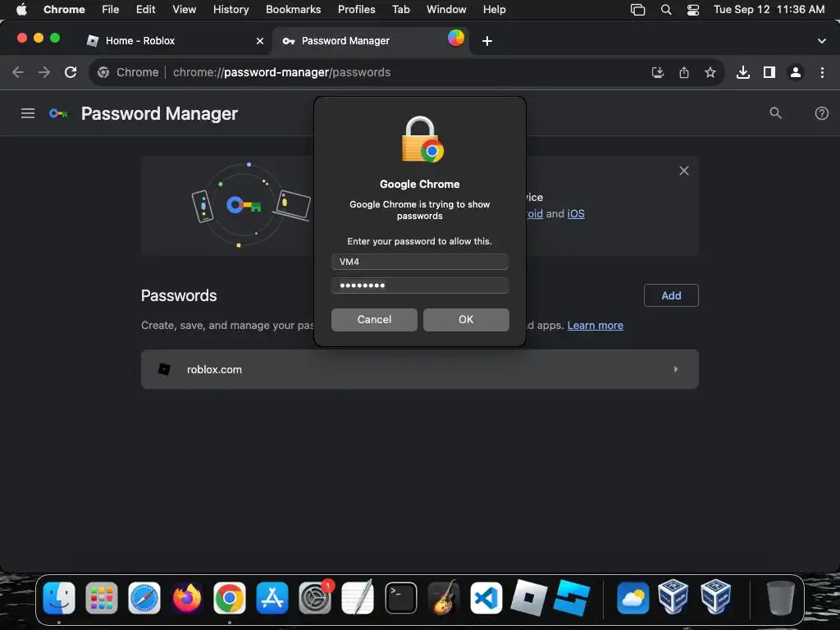The image size is (840, 630).
Task: Open the File menu
Action: click(x=111, y=9)
